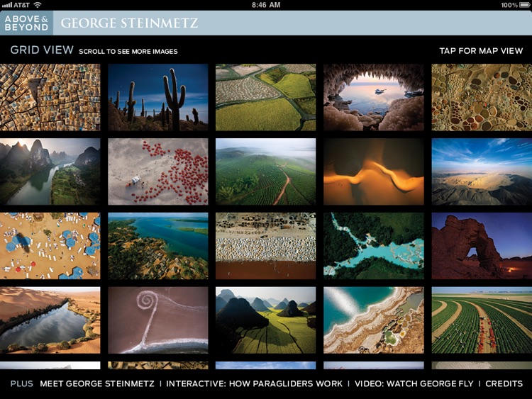
Task: Tap the battery indicator in status bar
Action: pyautogui.click(x=523, y=5)
